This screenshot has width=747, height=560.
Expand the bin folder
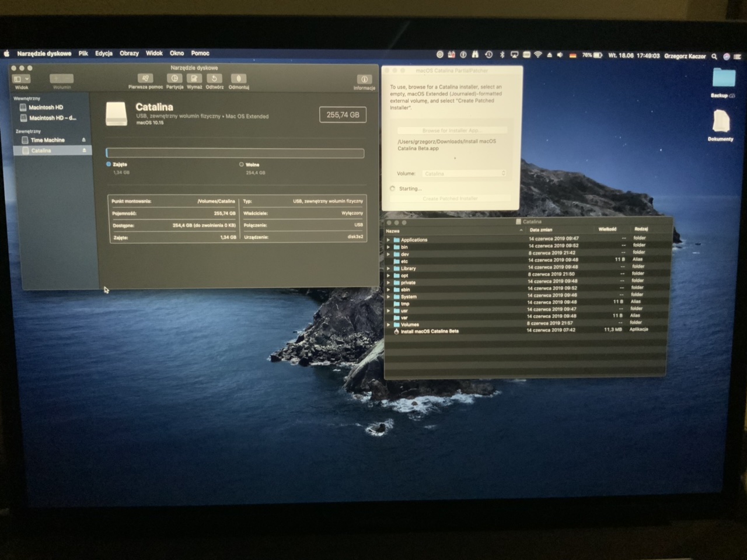click(389, 247)
